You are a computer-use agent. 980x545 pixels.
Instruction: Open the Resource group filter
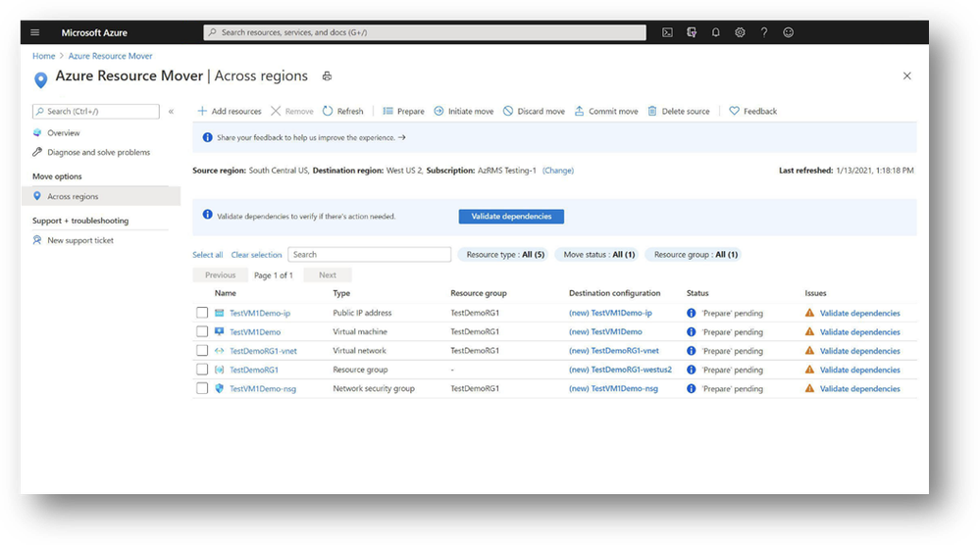[695, 255]
